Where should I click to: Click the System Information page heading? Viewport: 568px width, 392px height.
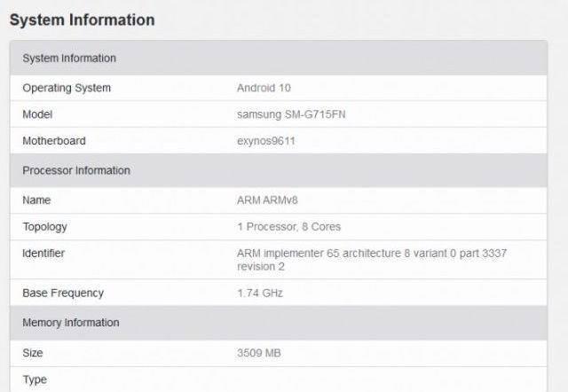(83, 20)
